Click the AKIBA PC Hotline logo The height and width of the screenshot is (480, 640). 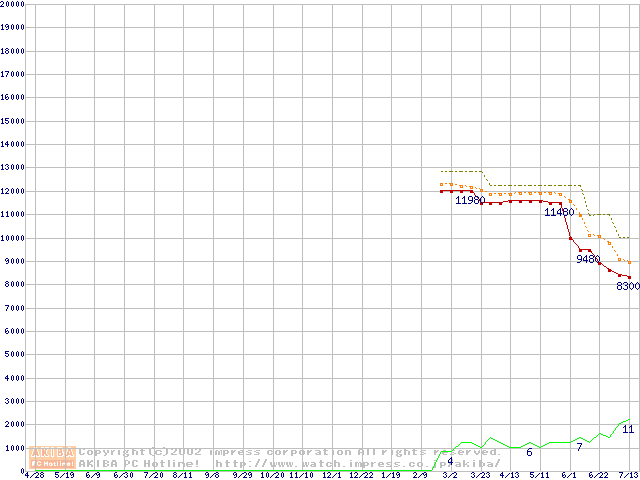pos(52,457)
